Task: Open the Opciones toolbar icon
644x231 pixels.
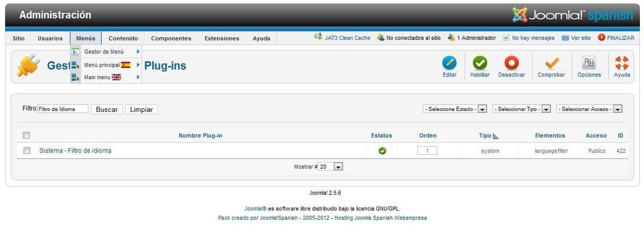Action: 589,63
